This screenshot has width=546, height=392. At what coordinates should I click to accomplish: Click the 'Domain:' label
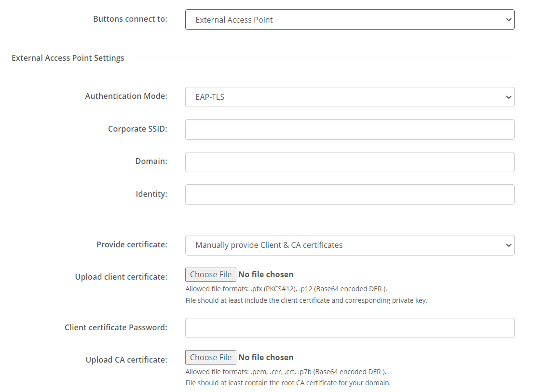click(x=151, y=161)
